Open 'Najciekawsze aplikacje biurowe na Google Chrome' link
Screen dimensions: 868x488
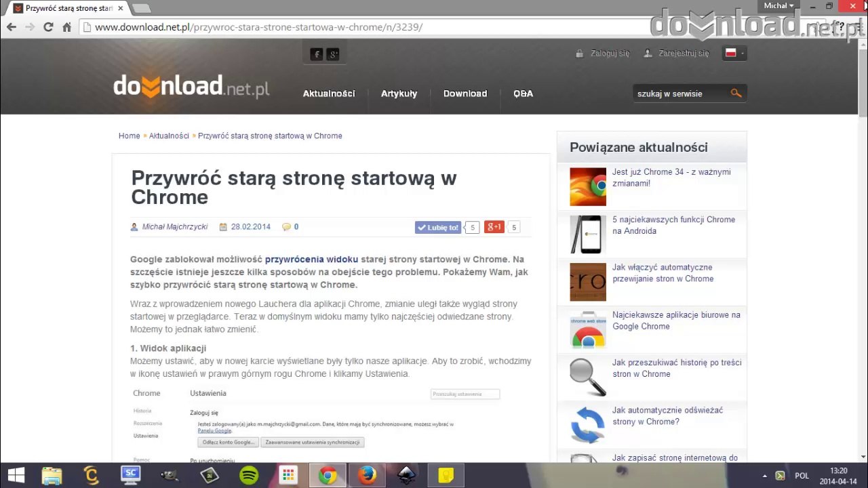pos(676,321)
